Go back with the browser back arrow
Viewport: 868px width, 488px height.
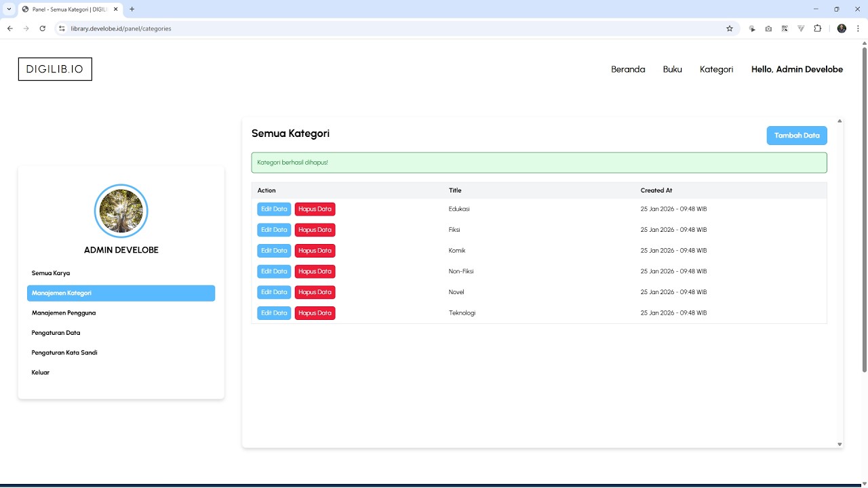[9, 28]
